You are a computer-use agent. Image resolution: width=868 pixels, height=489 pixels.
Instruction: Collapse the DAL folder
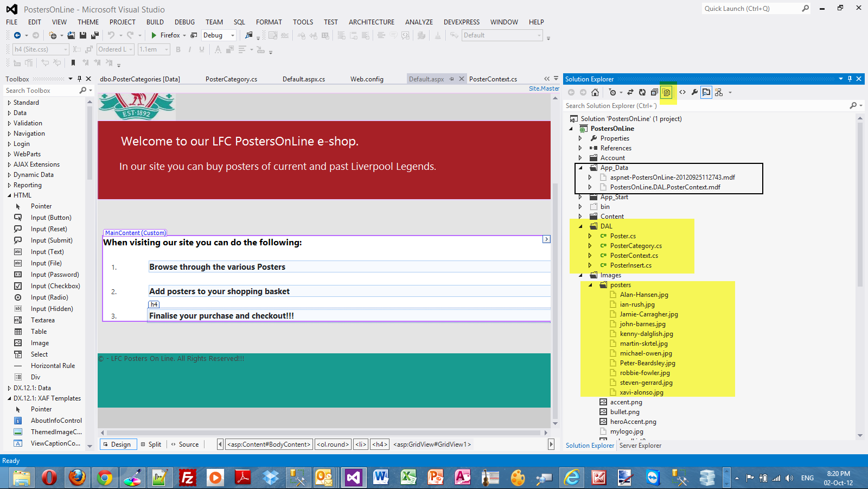click(580, 226)
